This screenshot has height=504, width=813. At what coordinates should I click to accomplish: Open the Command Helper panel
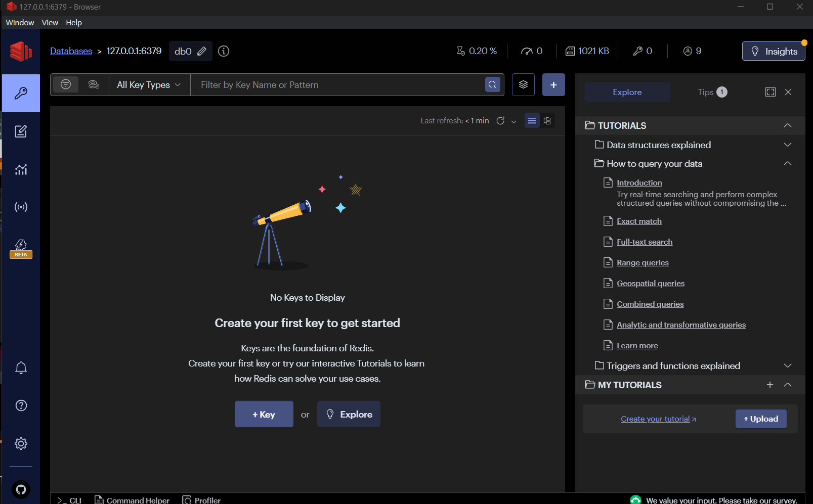coord(132,500)
